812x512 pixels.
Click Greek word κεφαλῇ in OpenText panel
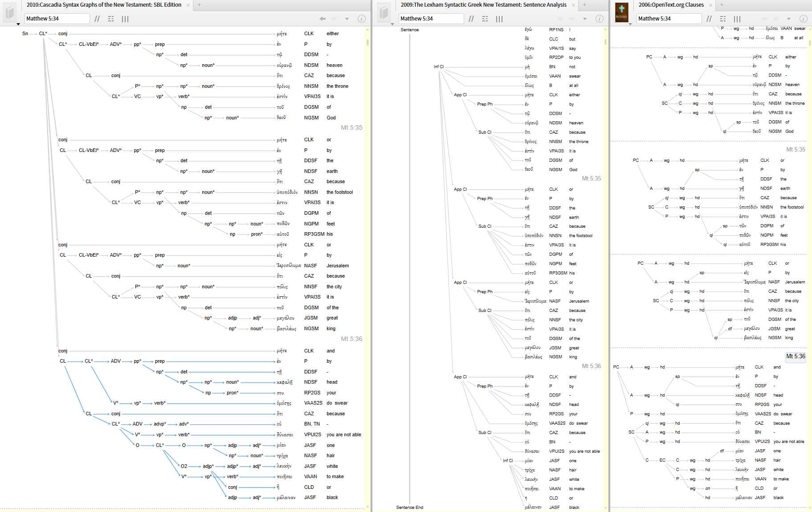tap(742, 395)
